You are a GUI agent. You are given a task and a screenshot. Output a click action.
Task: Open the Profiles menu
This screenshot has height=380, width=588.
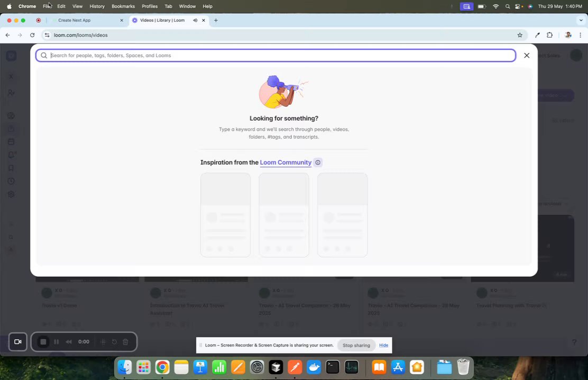150,6
